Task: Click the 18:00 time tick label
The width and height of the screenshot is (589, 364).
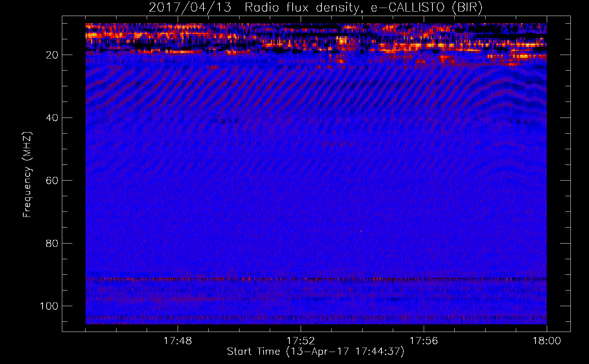Action: pos(547,341)
